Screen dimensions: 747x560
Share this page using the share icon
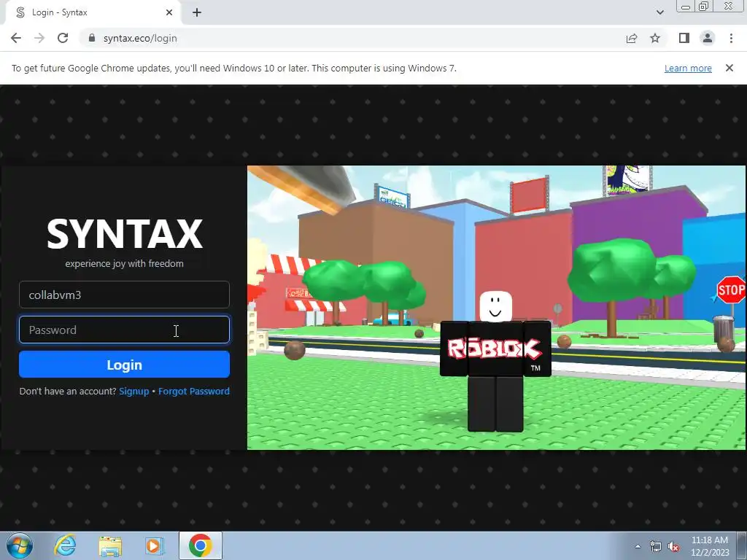pos(632,38)
